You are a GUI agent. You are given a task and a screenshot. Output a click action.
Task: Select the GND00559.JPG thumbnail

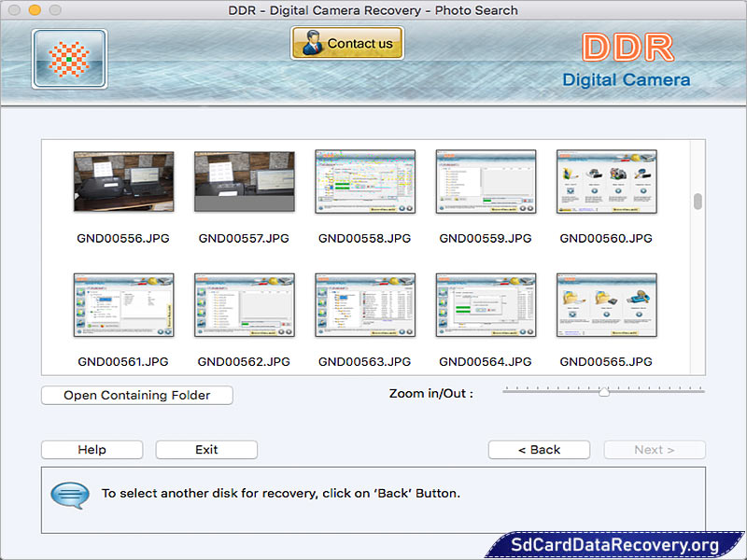[x=486, y=180]
